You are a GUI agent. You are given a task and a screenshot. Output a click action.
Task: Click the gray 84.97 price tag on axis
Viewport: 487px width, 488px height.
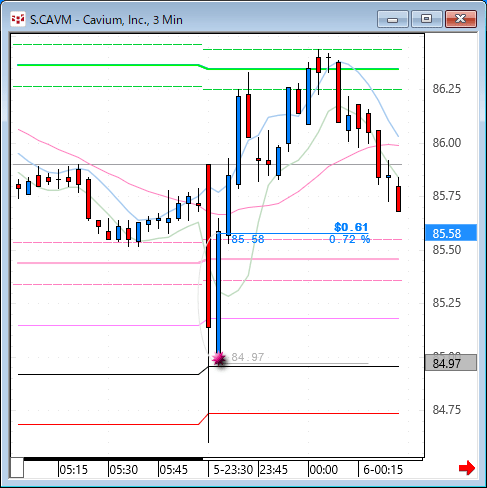click(x=451, y=363)
